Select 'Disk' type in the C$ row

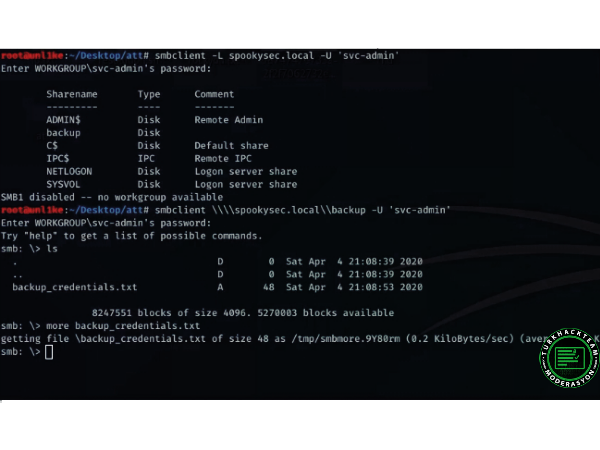coord(149,146)
